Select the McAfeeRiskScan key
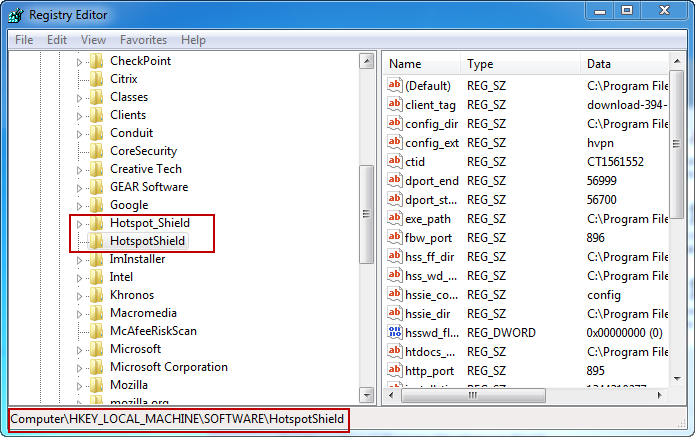Image resolution: width=695 pixels, height=437 pixels. pos(153,331)
